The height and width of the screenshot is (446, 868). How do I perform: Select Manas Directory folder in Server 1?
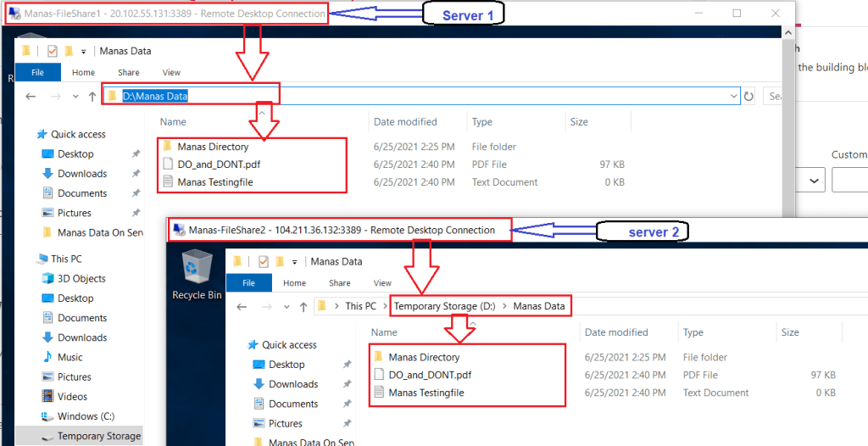click(213, 147)
